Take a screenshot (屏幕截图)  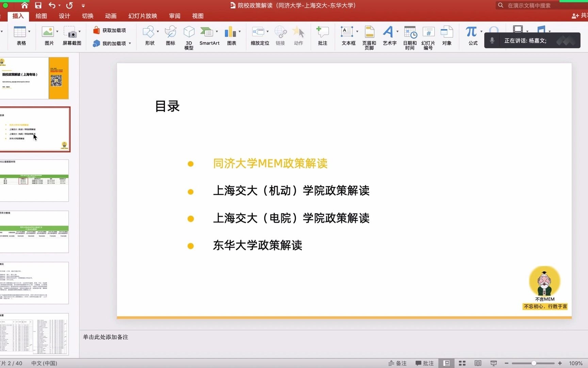coord(72,36)
